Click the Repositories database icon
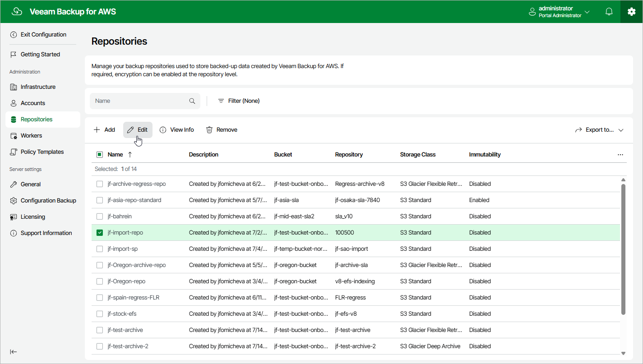 [x=14, y=120]
